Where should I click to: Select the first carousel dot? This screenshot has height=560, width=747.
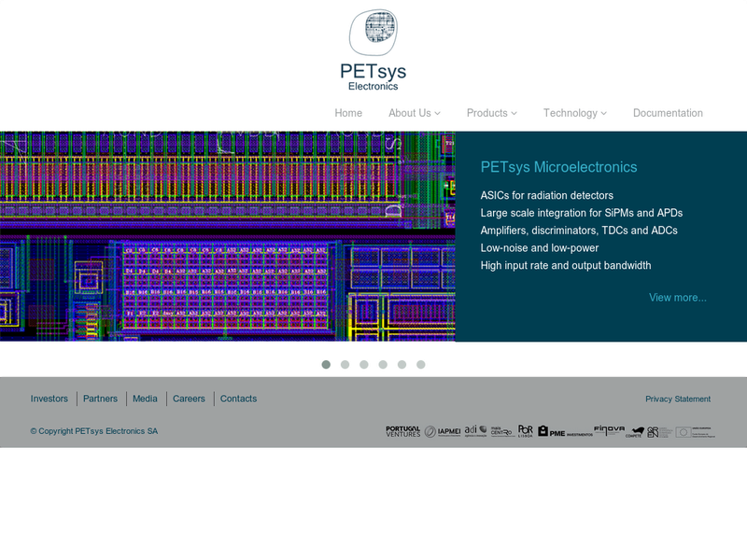click(326, 364)
